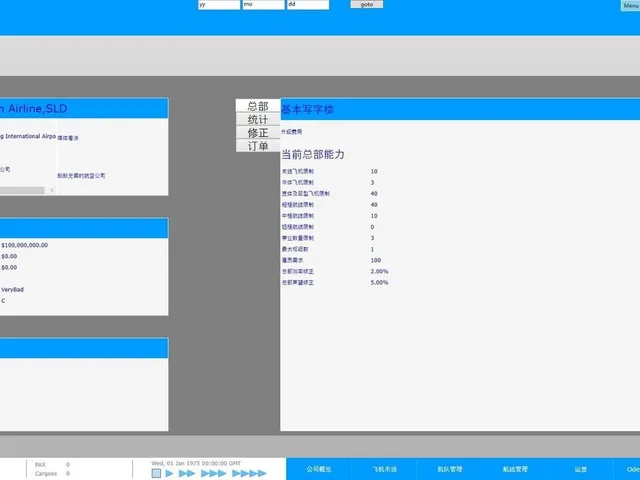Switch to the 总部 tab
This screenshot has height=480, width=640.
tap(258, 106)
